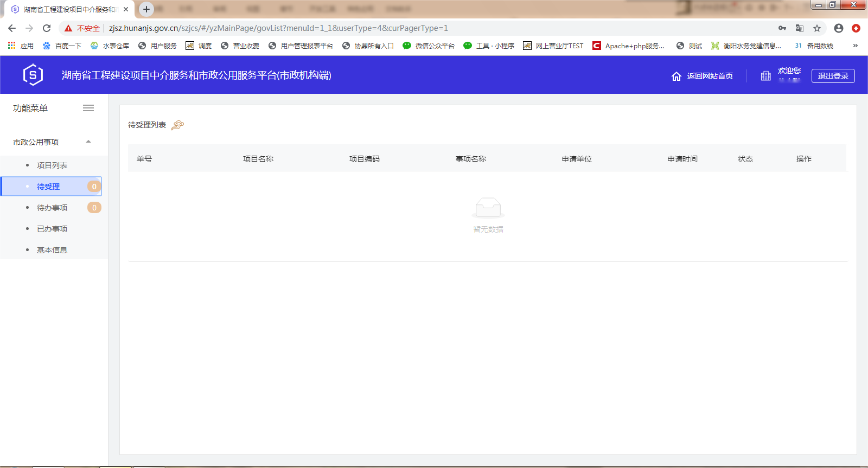The width and height of the screenshot is (868, 468).
Task: Collapse the 市政公用事项 menu group
Action: coord(88,142)
